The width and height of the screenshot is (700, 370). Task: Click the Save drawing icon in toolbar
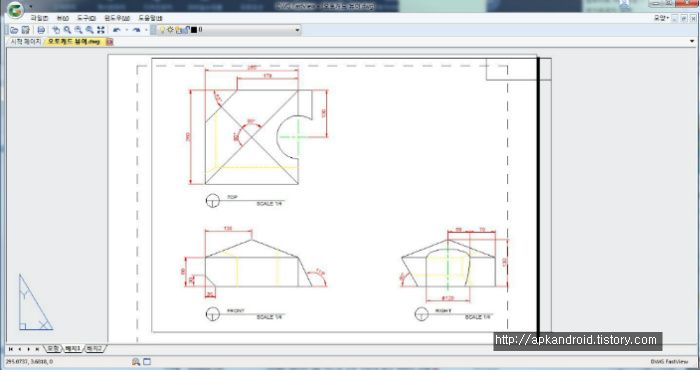pyautogui.click(x=25, y=30)
